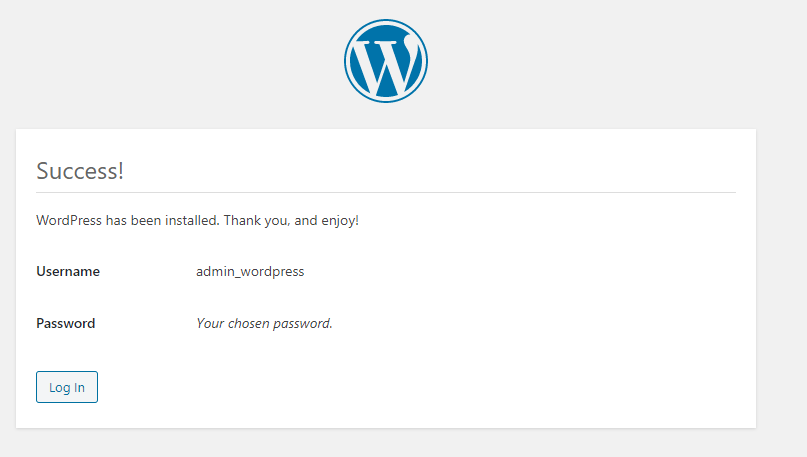Screen dimensions: 807x457
Task: Click the exclamation mark in Success!
Action: pos(120,171)
